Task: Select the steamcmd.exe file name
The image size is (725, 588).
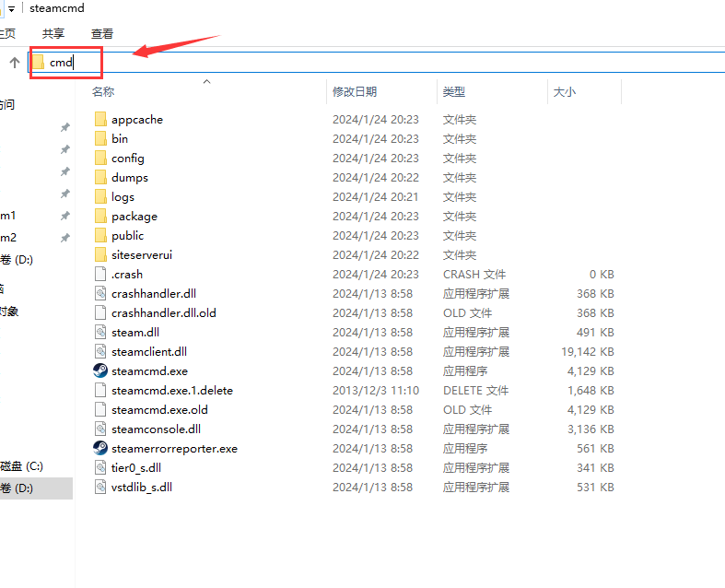Action: [x=149, y=371]
